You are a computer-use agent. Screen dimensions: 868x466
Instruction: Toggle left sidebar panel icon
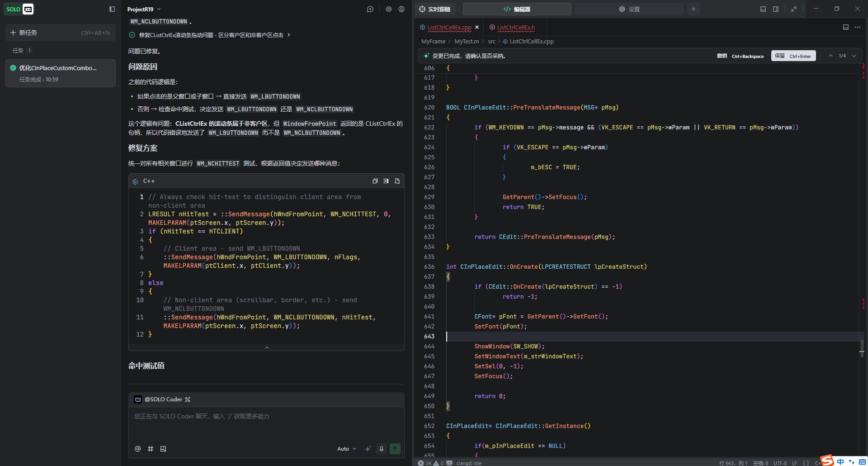pyautogui.click(x=112, y=9)
